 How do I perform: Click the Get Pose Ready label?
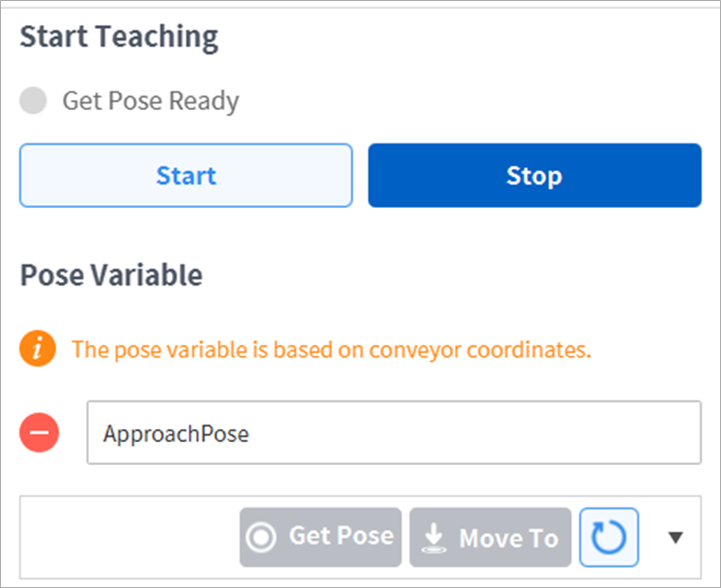[150, 101]
